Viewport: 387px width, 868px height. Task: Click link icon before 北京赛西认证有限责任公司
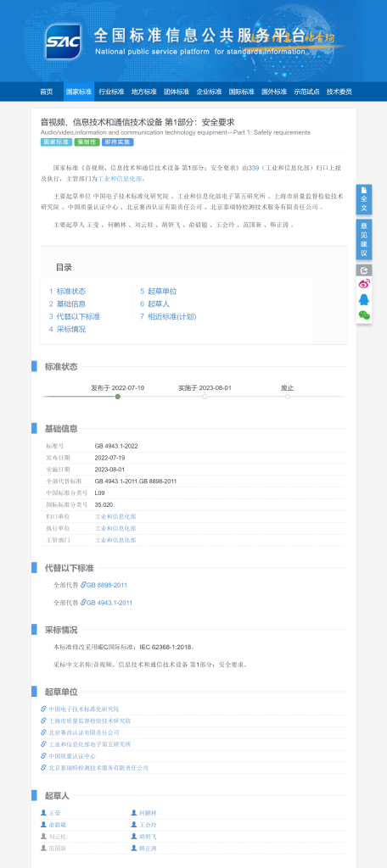coord(43,732)
